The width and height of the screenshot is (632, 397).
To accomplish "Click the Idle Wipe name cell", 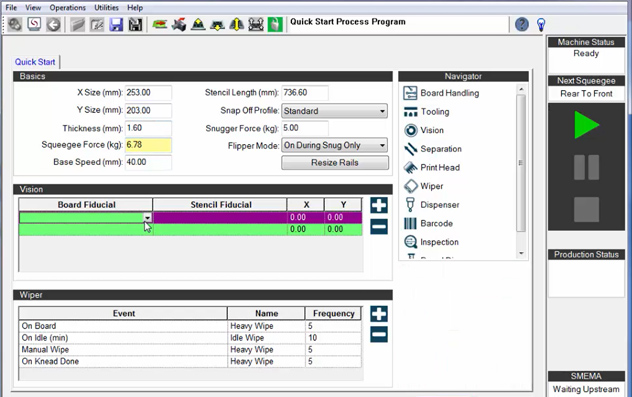I will point(266,338).
